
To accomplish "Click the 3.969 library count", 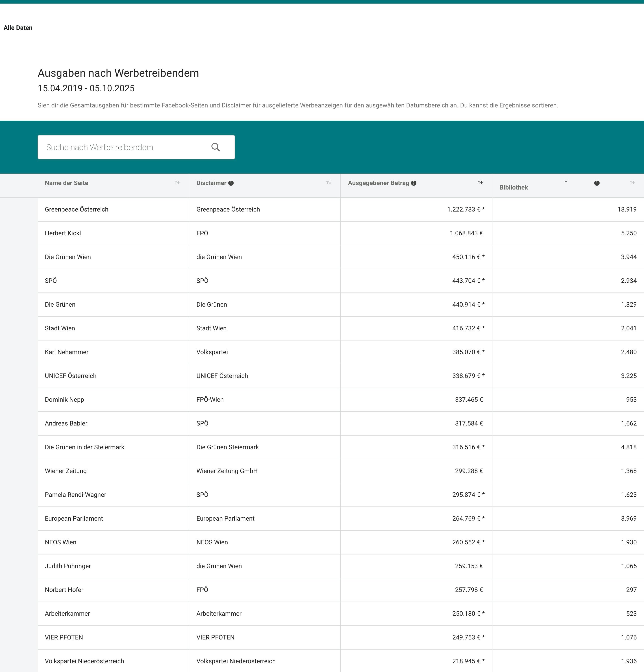I will (629, 518).
